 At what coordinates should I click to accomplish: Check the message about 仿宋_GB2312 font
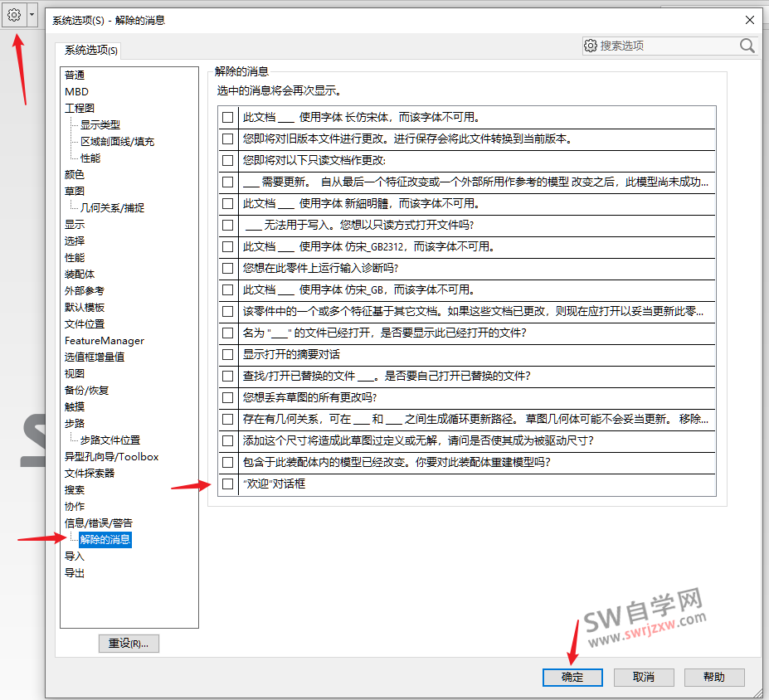[x=227, y=246]
